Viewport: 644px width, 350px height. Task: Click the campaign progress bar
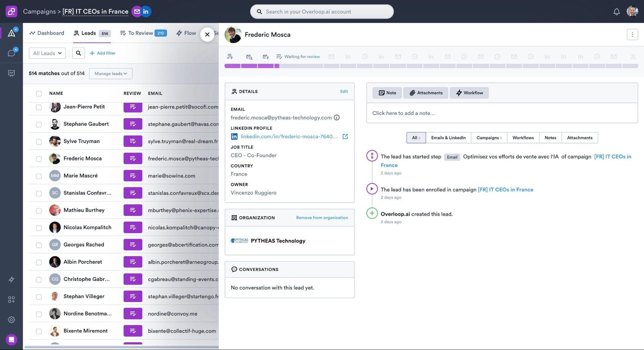431,66
